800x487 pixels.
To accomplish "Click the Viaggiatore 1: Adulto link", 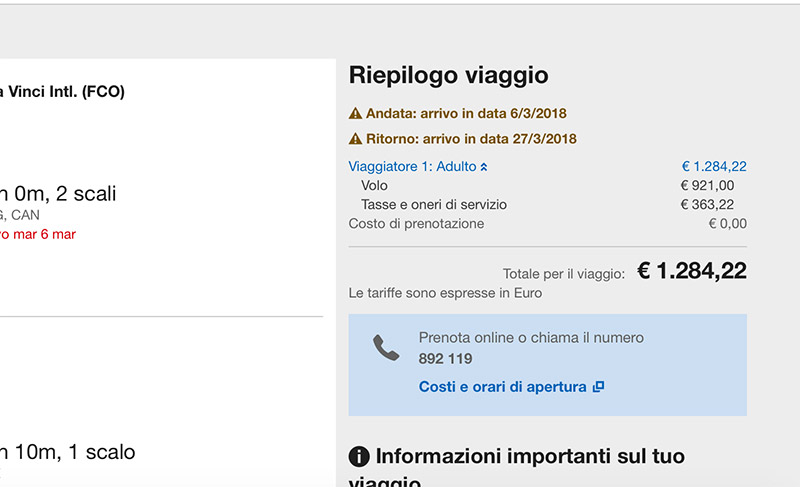I will [412, 167].
